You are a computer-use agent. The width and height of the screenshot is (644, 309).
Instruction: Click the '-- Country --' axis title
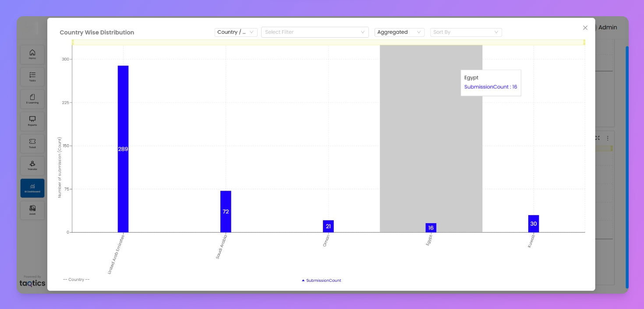click(76, 280)
